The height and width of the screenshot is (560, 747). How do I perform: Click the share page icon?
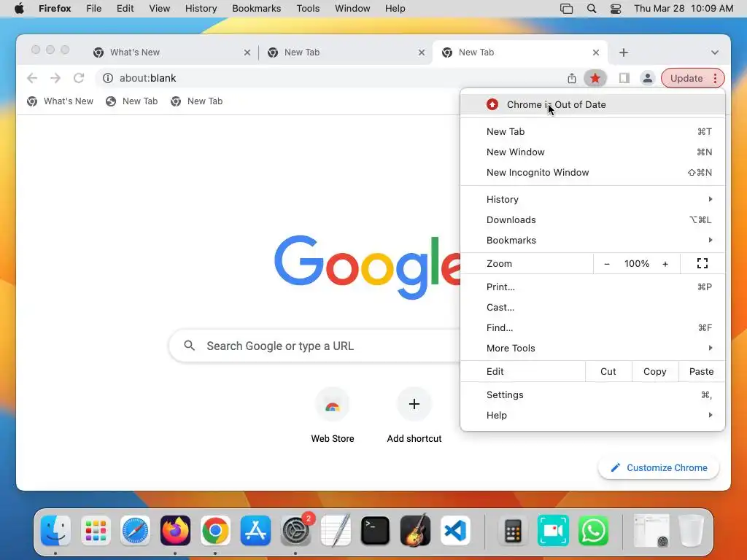click(572, 78)
